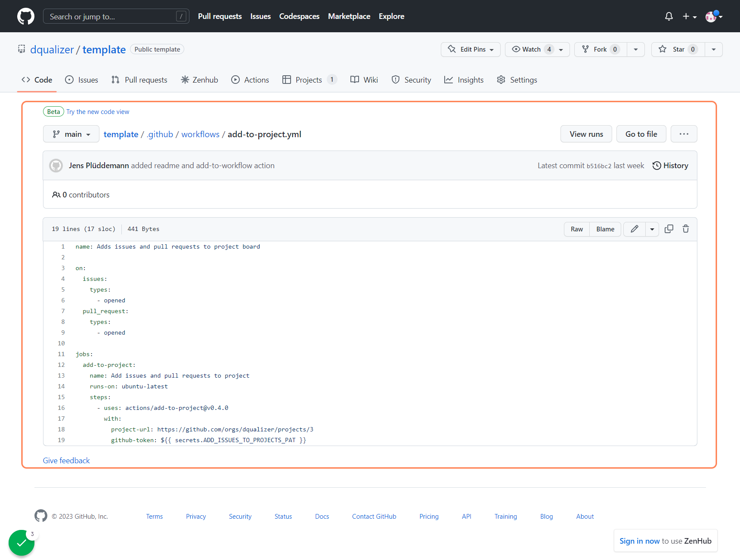
Task: Open footer Training link
Action: click(x=506, y=516)
